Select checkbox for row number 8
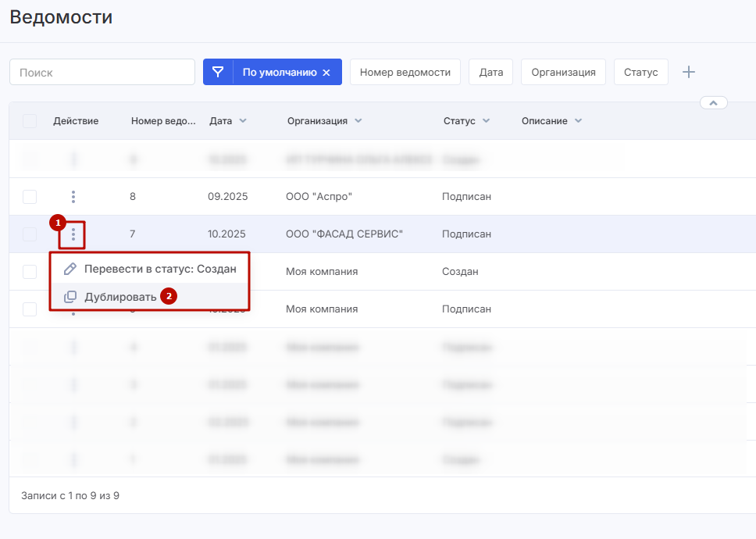756x539 pixels. (x=30, y=196)
